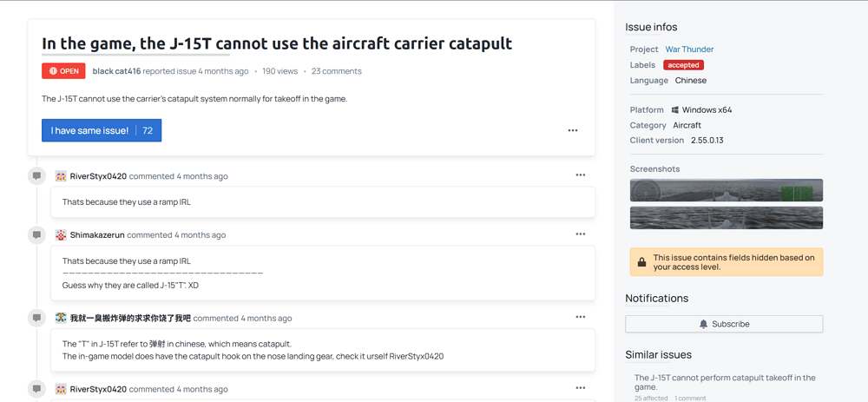Open the second screenshot thumbnail
The image size is (868, 402).
727,218
